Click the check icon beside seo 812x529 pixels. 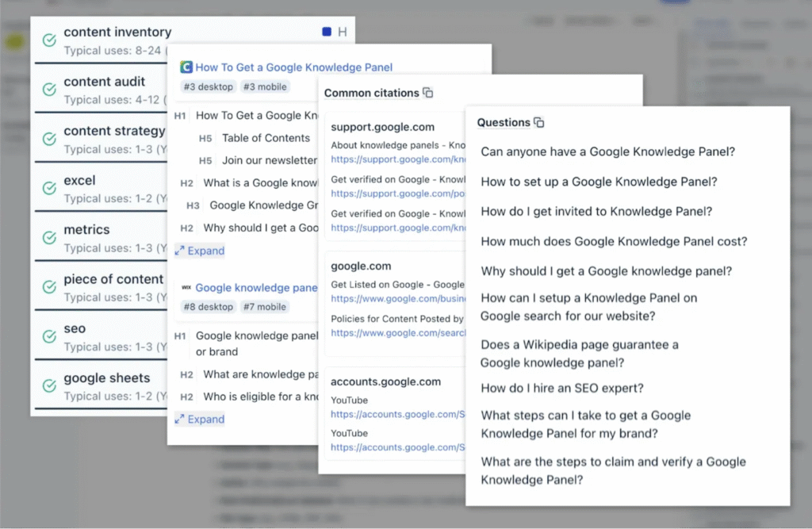(50, 337)
